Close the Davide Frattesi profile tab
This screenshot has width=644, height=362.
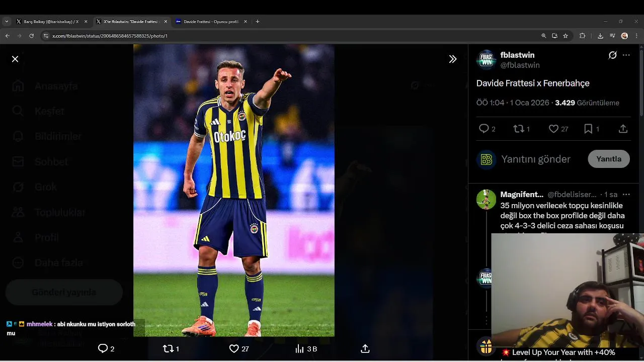click(x=246, y=22)
